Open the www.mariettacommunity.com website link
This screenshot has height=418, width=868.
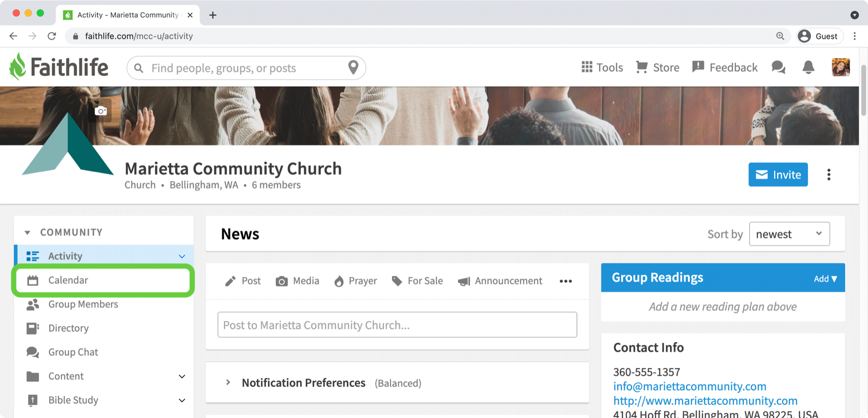click(x=705, y=401)
